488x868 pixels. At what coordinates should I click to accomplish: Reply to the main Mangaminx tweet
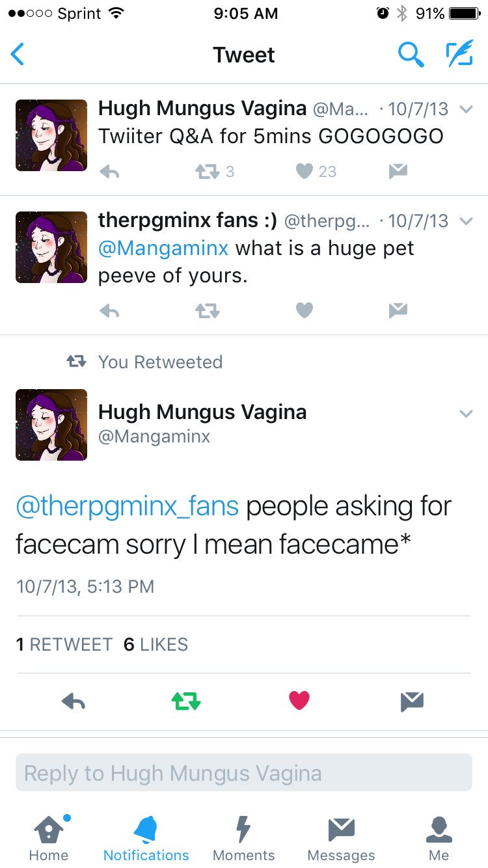pyautogui.click(x=73, y=701)
